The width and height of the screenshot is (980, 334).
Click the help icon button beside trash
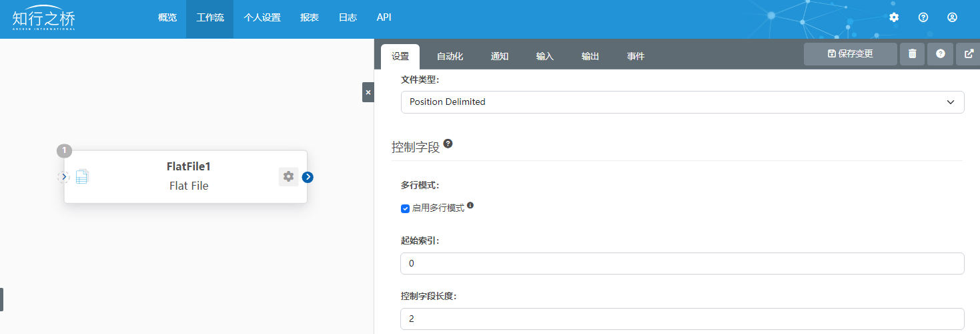pyautogui.click(x=940, y=54)
